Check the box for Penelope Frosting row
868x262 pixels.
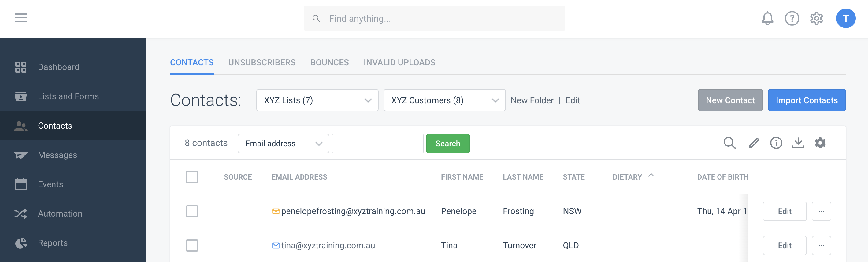[192, 211]
